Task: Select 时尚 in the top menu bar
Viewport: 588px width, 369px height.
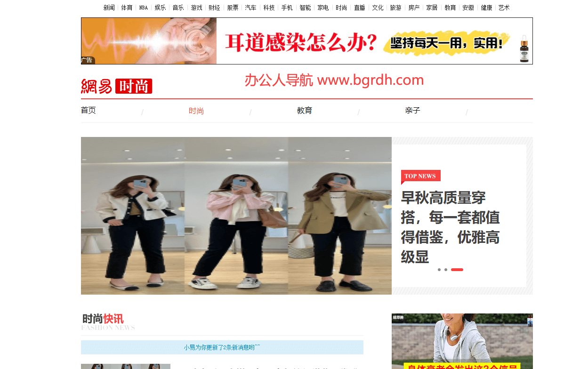Action: pyautogui.click(x=341, y=8)
